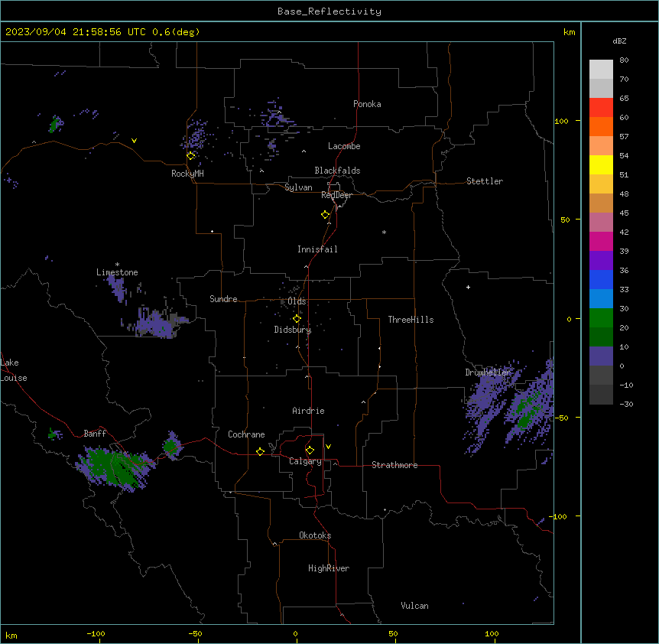Click the Blackfalds city label

click(337, 171)
